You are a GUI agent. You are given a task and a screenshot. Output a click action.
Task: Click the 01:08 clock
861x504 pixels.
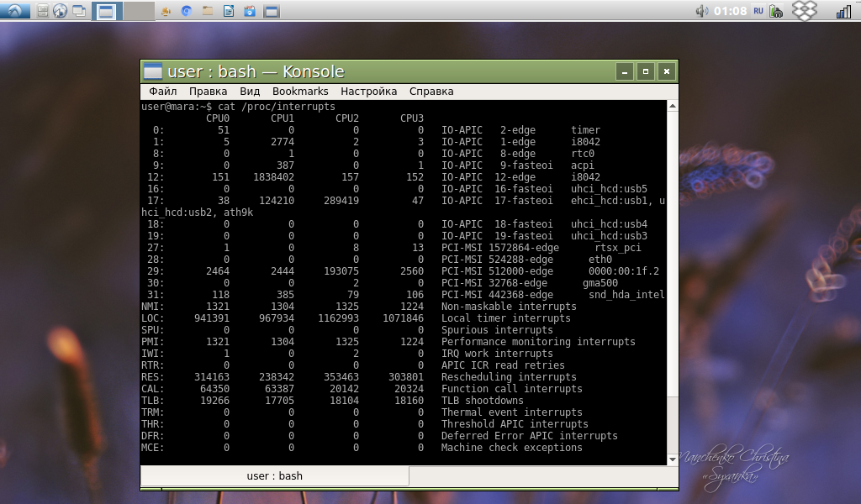pyautogui.click(x=731, y=11)
